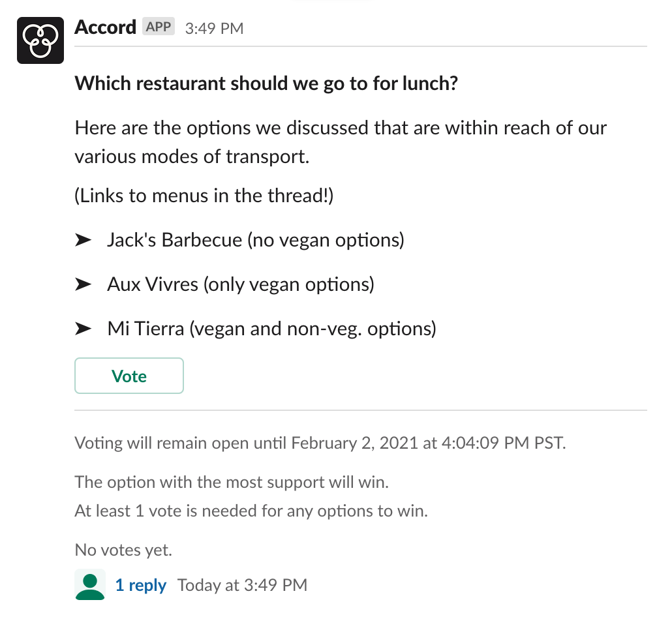Click the Accord logo inside the black square
Screen dimensions: 672x617
click(40, 39)
